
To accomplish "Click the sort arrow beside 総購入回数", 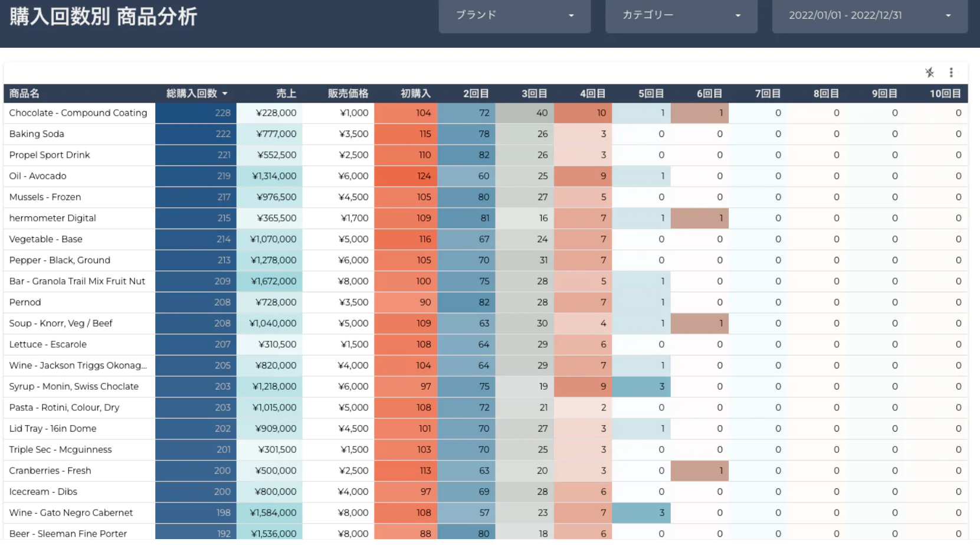I will [225, 94].
